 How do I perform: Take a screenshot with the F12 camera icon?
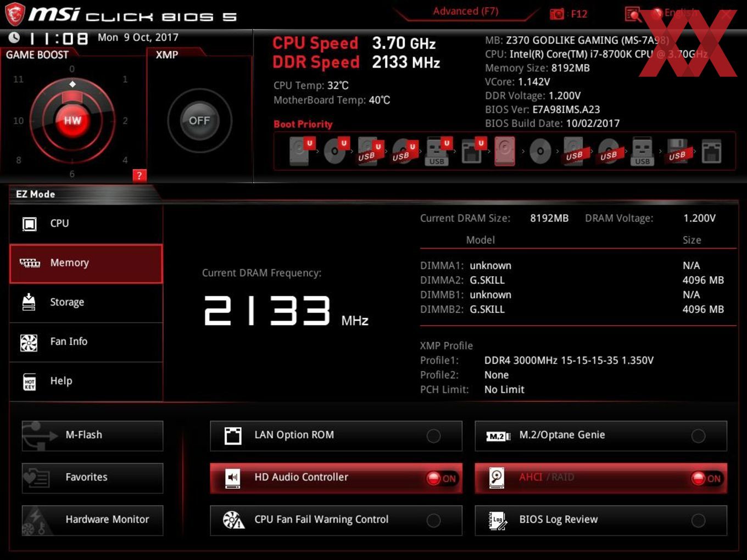(x=557, y=14)
